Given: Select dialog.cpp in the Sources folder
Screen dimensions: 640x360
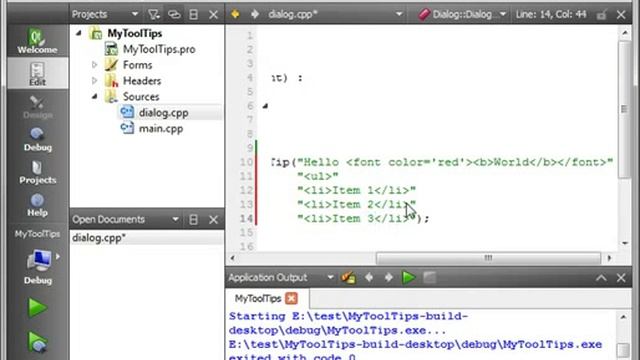Looking at the screenshot, I should (163, 113).
